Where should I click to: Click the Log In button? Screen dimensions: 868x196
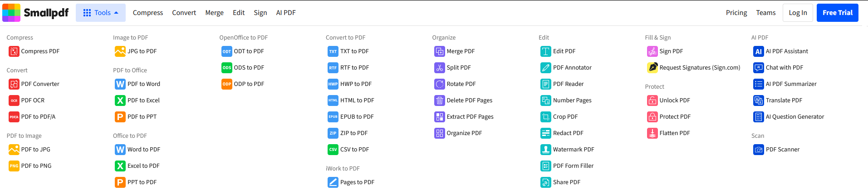click(x=798, y=13)
